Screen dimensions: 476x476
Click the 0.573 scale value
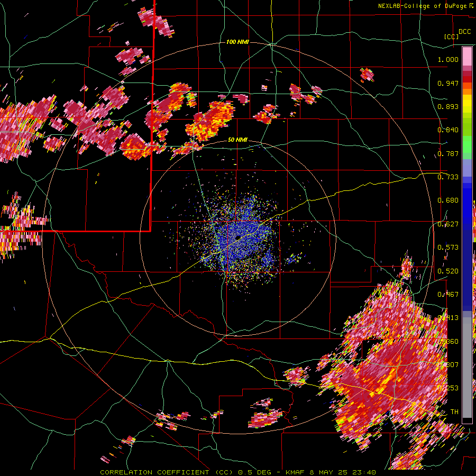(x=448, y=248)
